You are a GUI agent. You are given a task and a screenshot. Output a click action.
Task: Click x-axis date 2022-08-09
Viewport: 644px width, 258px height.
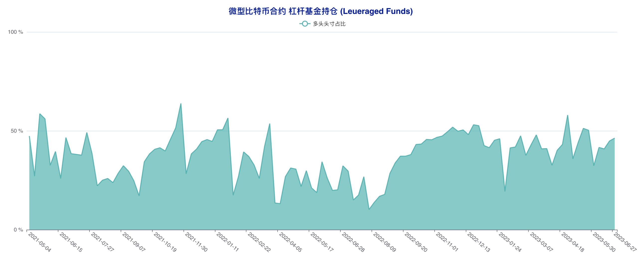click(x=384, y=242)
